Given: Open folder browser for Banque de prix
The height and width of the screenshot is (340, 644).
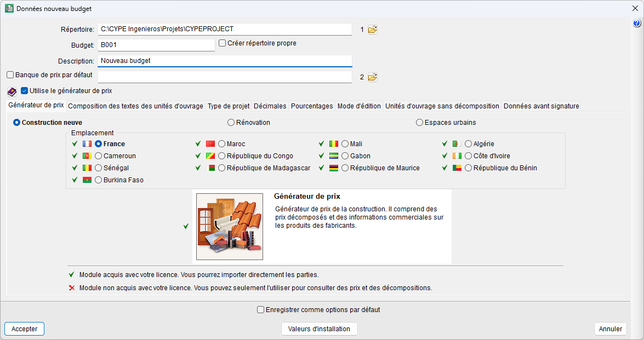Looking at the screenshot, I should [x=373, y=77].
